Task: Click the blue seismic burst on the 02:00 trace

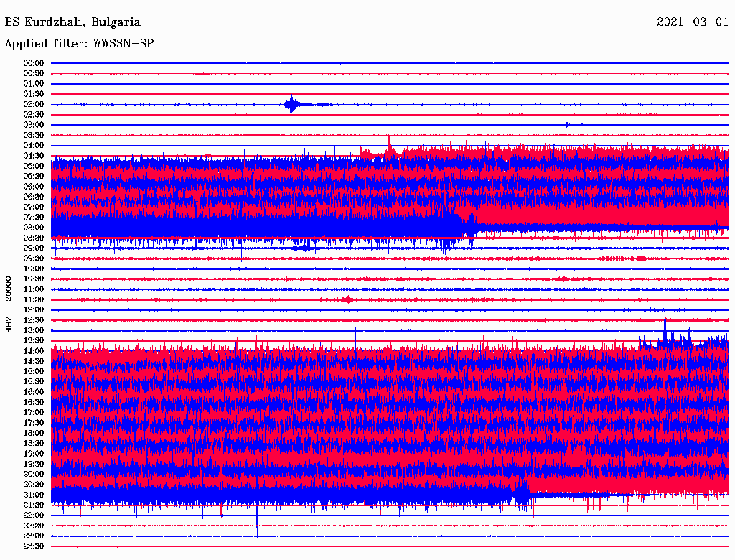Action: click(291, 105)
